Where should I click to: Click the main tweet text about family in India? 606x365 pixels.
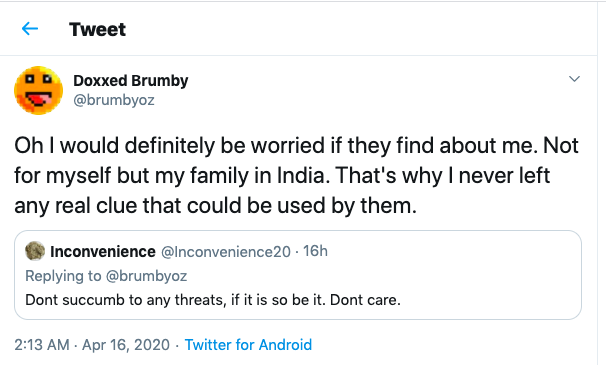296,176
